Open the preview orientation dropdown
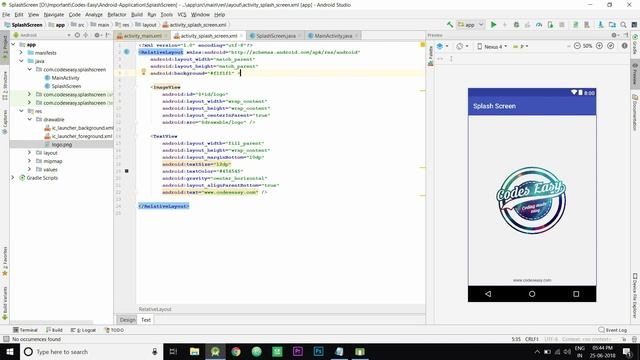Screen dimensions: 640x360 [x=462, y=46]
